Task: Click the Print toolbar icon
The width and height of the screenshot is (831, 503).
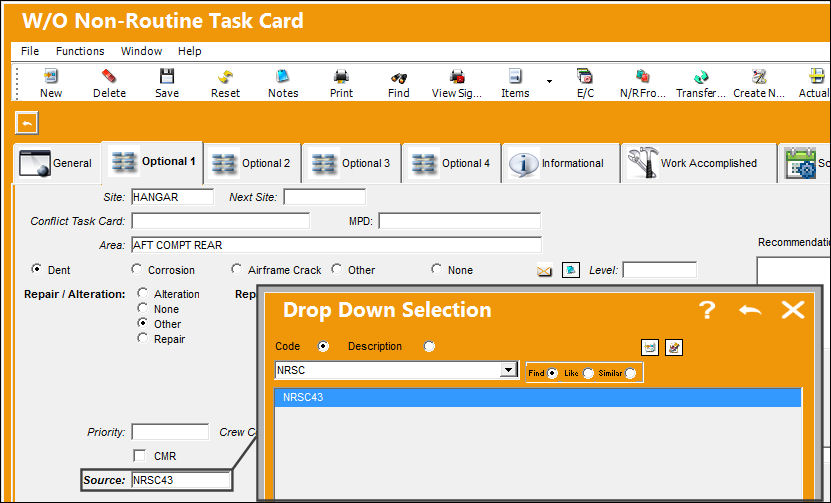Action: pyautogui.click(x=341, y=77)
